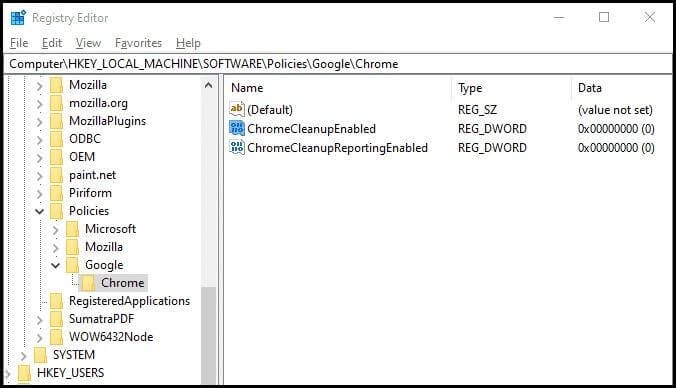Click the HKEY_USERS folder icon
Image resolution: width=676 pixels, height=388 pixels.
coord(25,373)
